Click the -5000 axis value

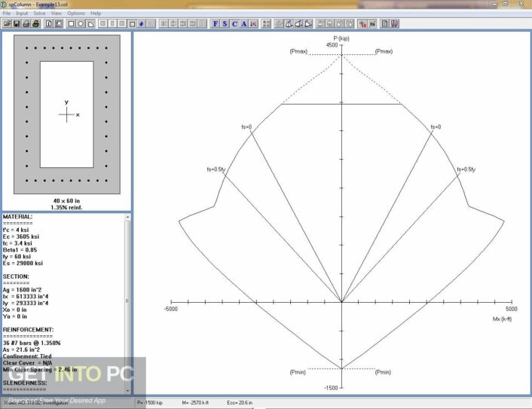coord(170,309)
